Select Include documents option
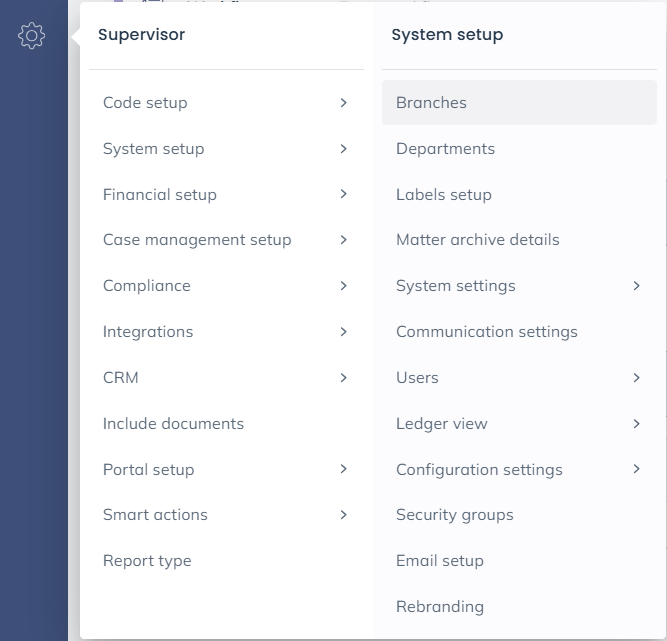The image size is (667, 641). coord(173,424)
